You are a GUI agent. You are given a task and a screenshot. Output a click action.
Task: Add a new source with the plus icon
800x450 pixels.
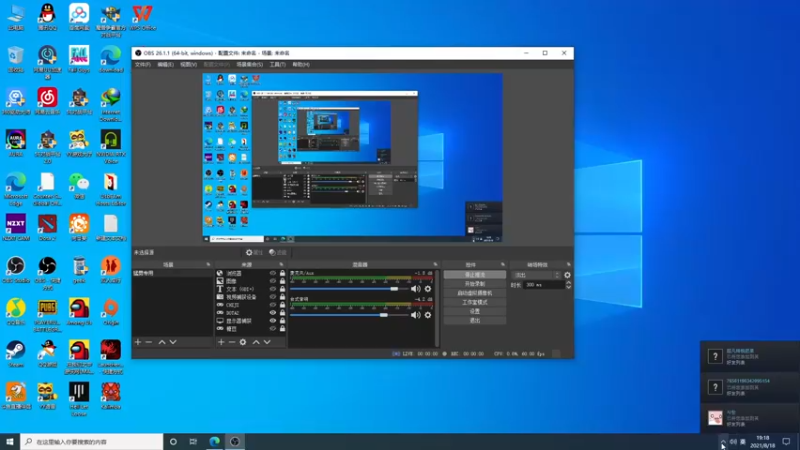pos(221,342)
